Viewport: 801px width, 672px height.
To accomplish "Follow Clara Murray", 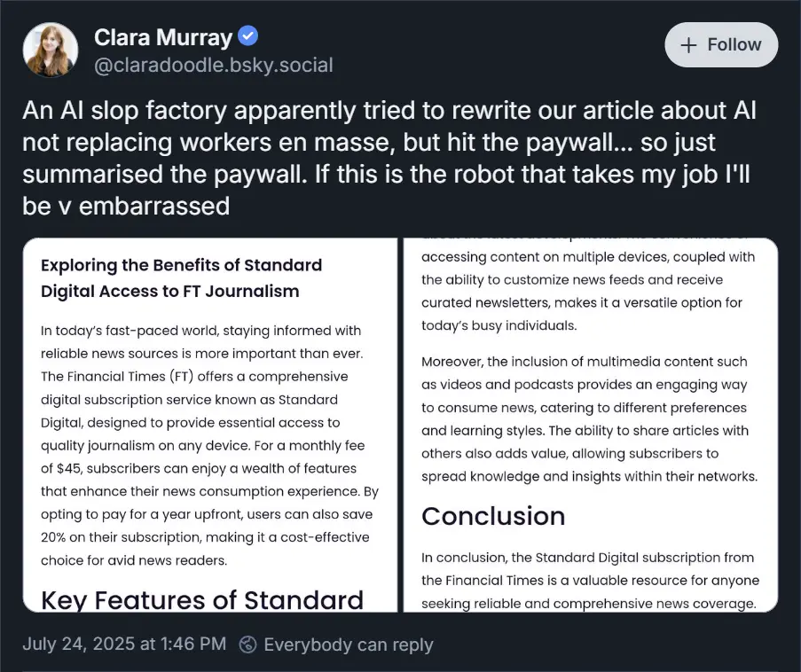I will coord(721,45).
